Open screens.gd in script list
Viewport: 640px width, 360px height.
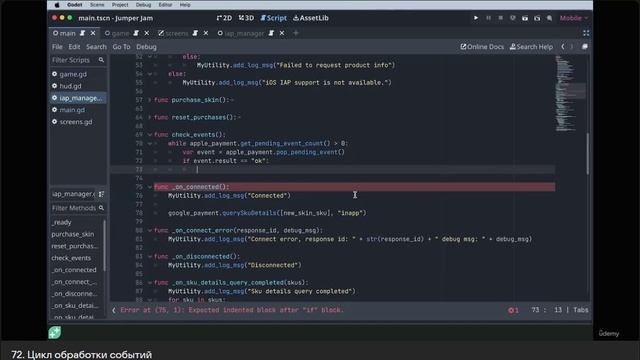(76, 122)
